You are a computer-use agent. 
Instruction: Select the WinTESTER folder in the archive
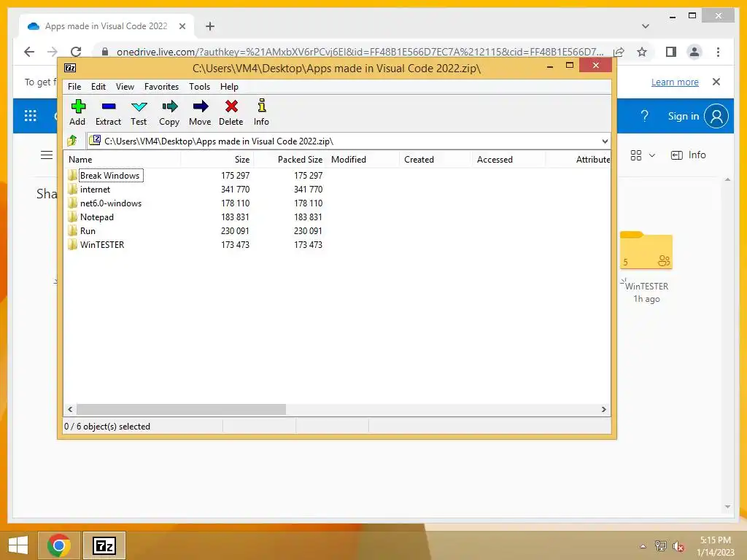click(x=102, y=245)
